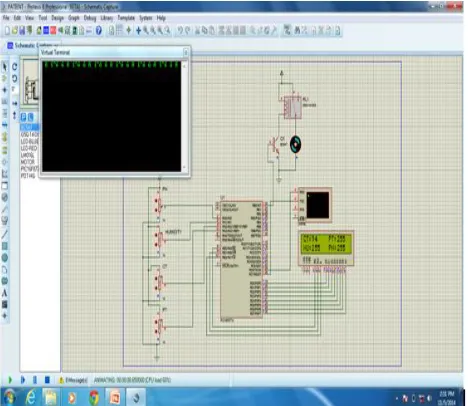Close the Virtual Terminal window
The width and height of the screenshot is (468, 406).
click(x=186, y=52)
